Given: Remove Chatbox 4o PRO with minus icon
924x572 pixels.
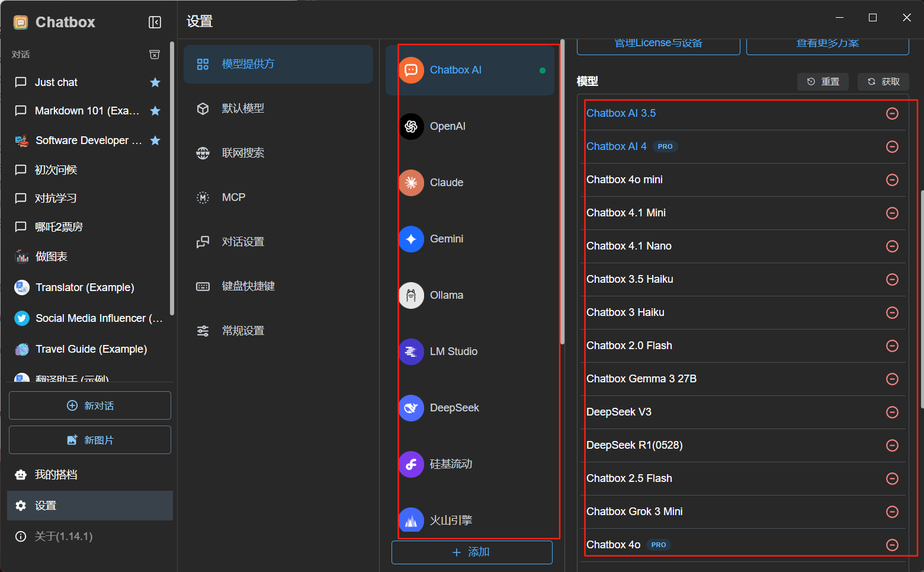Looking at the screenshot, I should pyautogui.click(x=892, y=545).
